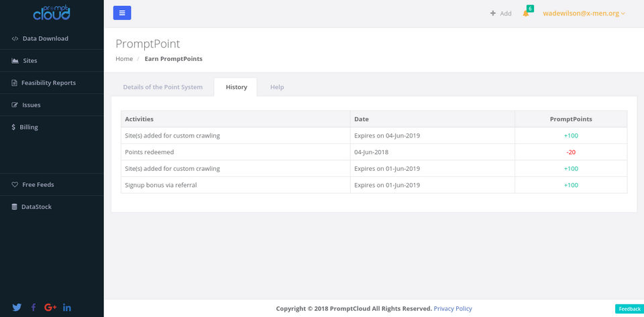The image size is (644, 317).
Task: Open Data Download in the sidebar
Action: click(45, 38)
